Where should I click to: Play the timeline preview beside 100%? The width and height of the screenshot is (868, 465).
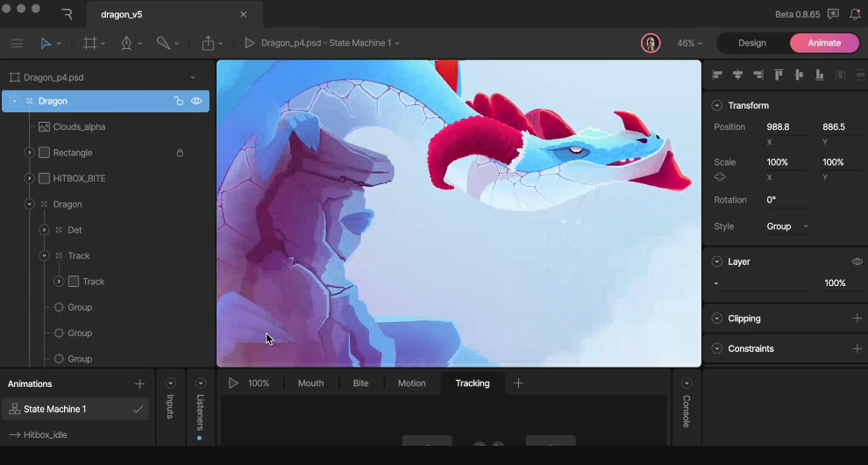(233, 383)
